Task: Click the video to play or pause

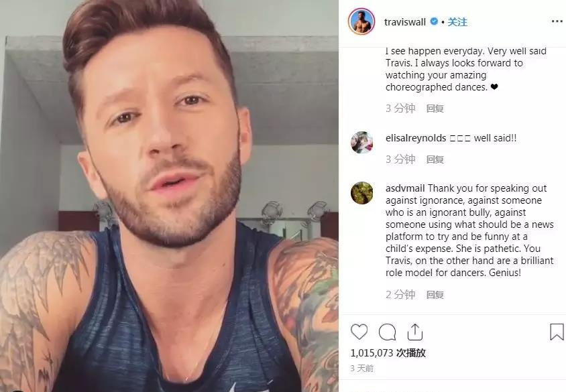Action: click(x=169, y=196)
